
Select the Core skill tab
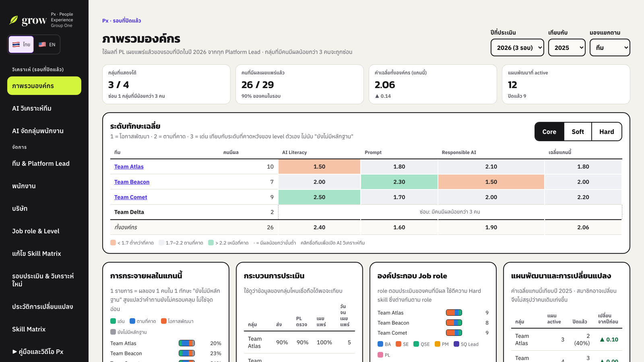pos(549,132)
